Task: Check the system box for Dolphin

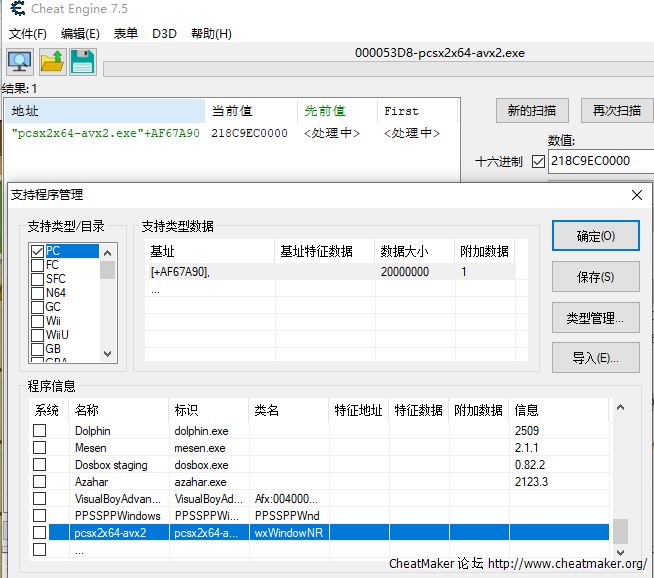Action: point(40,431)
